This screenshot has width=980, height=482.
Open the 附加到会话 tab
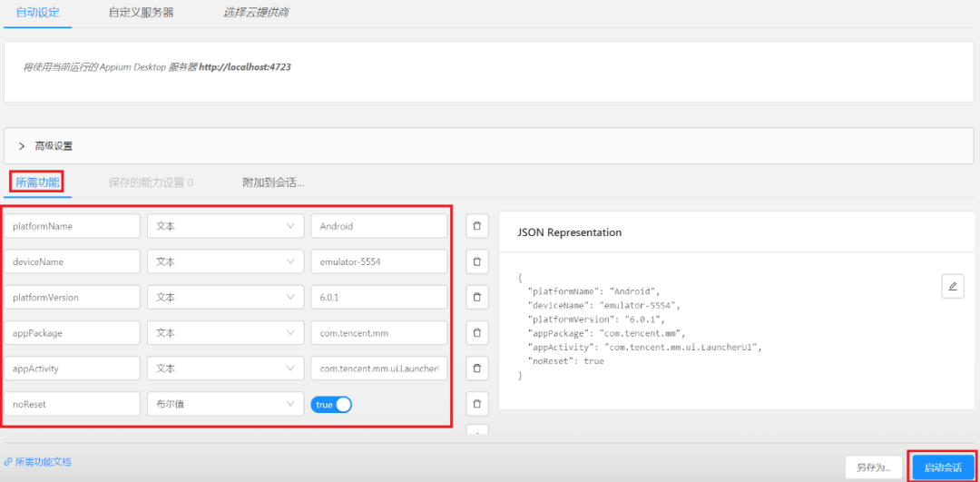tap(273, 182)
